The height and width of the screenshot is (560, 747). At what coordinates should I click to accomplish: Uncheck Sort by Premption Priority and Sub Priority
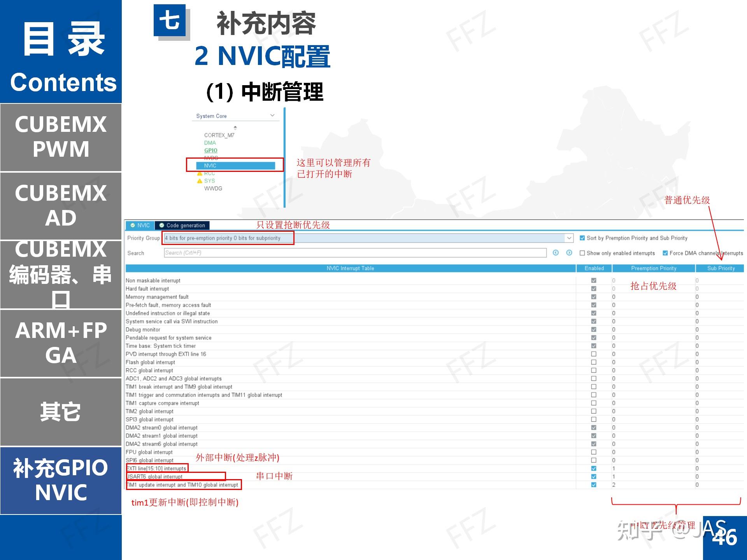point(582,238)
